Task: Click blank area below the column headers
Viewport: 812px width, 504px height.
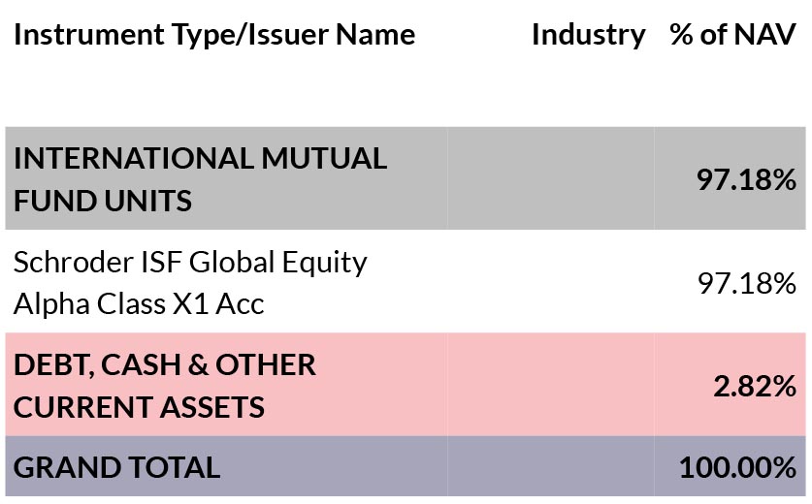Action: click(406, 90)
